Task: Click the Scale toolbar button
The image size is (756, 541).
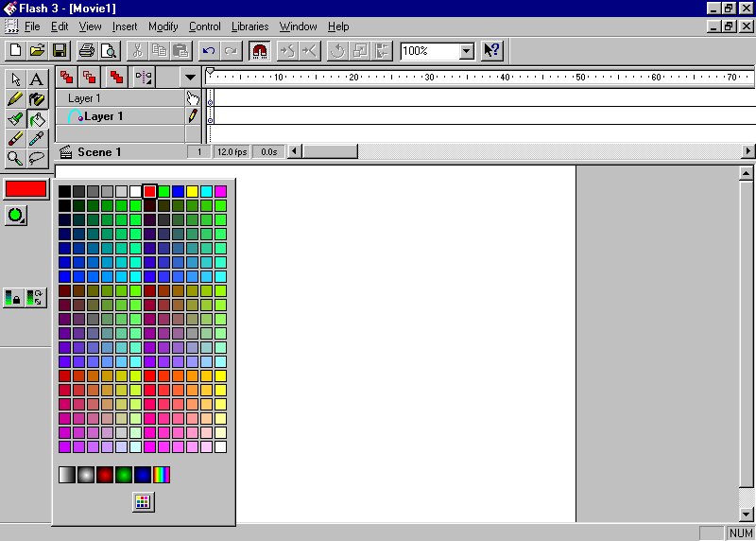Action: pos(360,51)
